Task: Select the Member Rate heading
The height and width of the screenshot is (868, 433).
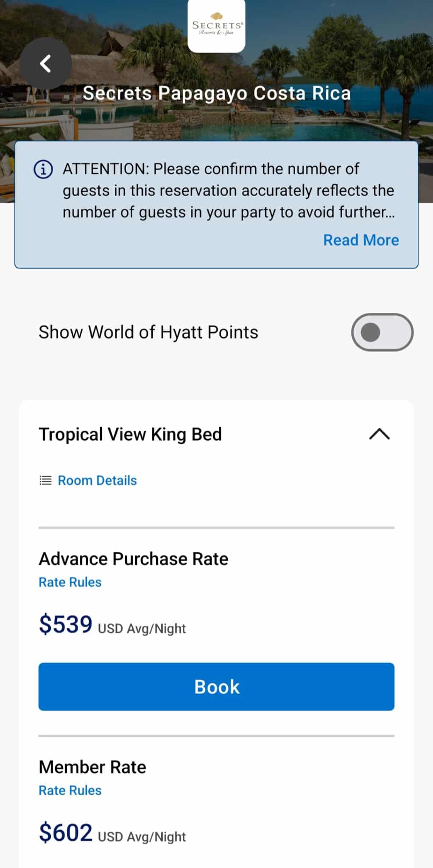Action: [x=92, y=767]
